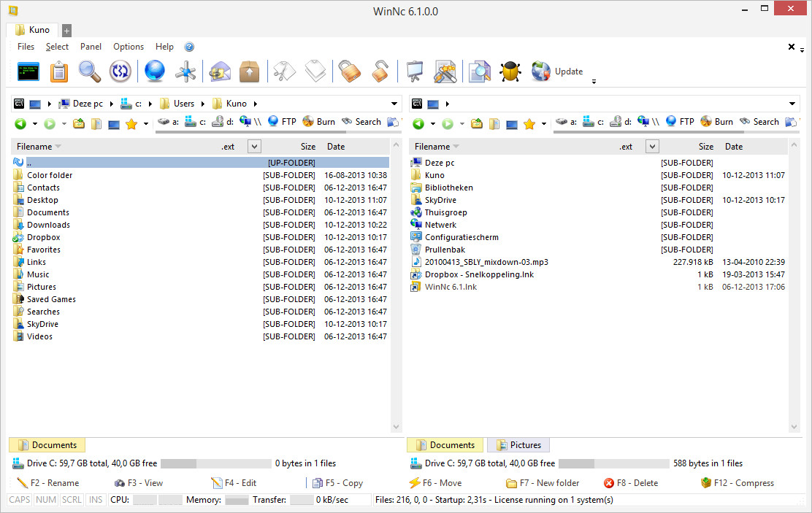Viewport: 812px width, 513px height.
Task: Expand the left panel extension filter dropdown
Action: 254,147
